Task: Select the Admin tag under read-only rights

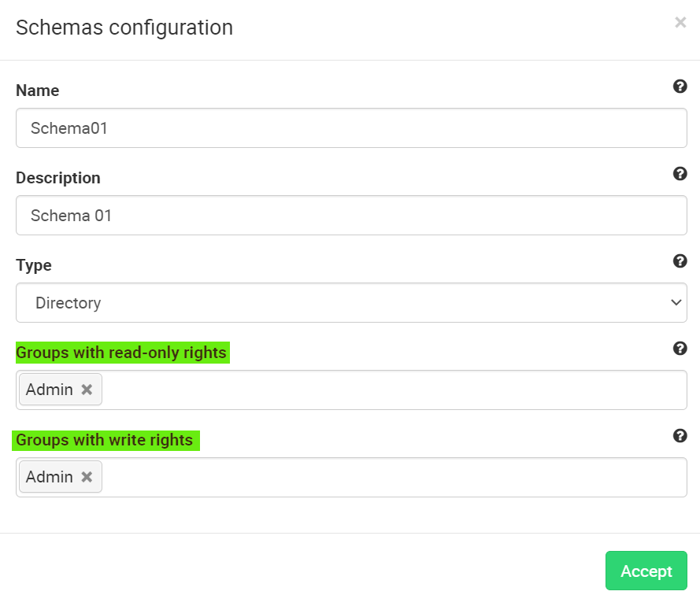Action: [49, 390]
